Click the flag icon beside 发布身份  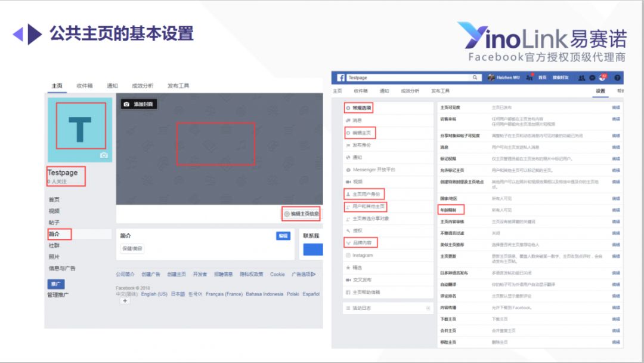point(348,145)
